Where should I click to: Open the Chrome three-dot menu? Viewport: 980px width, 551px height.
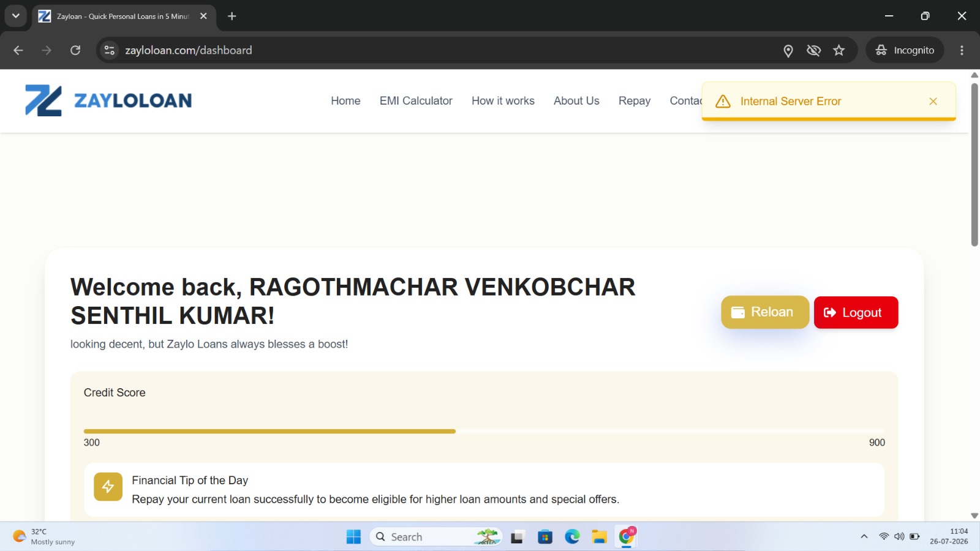point(962,50)
